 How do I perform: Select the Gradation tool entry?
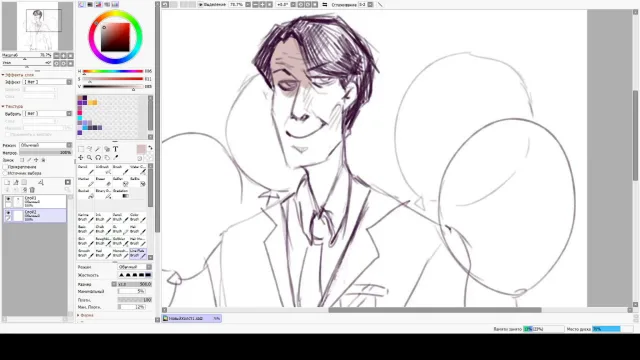click(120, 193)
